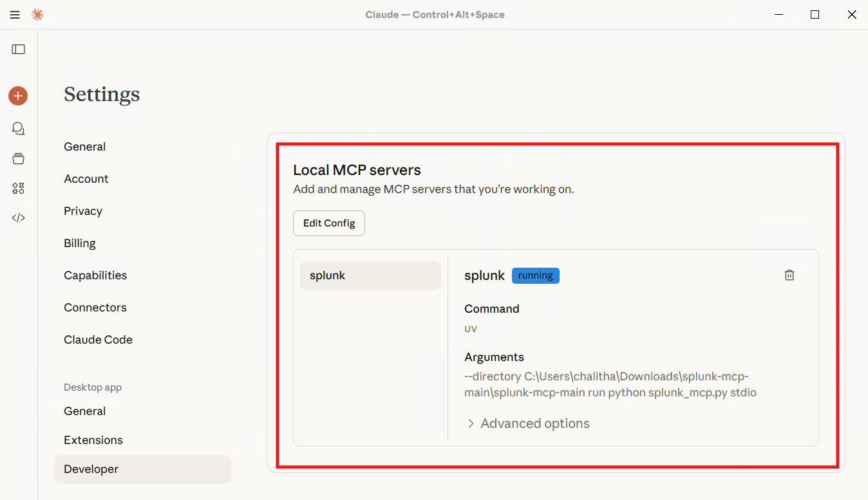
Task: Delete splunk server with trash icon
Action: tap(789, 275)
